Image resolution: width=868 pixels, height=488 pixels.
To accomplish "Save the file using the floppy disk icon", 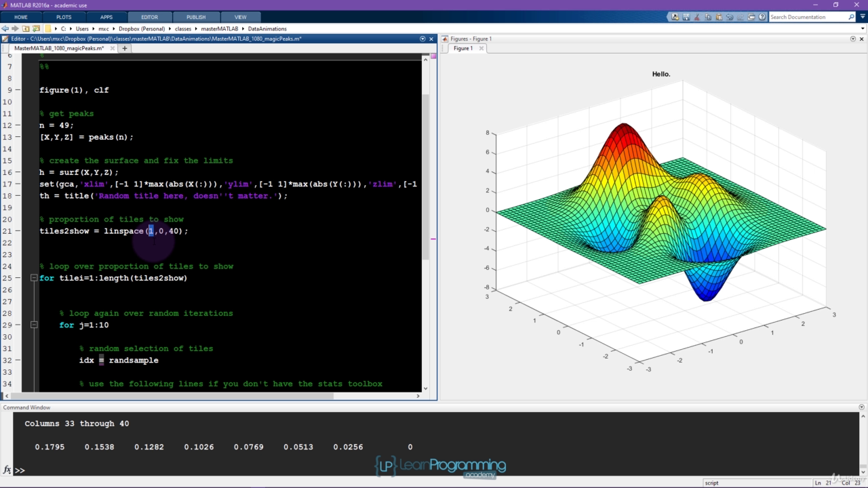I will 686,17.
